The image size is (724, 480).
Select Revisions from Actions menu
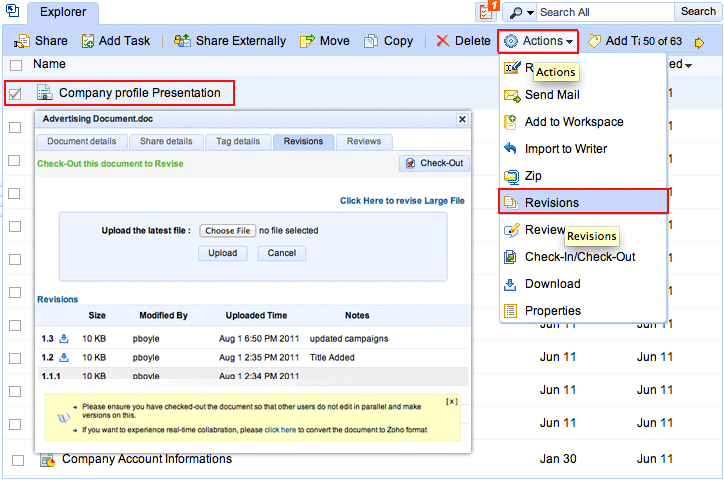point(551,202)
